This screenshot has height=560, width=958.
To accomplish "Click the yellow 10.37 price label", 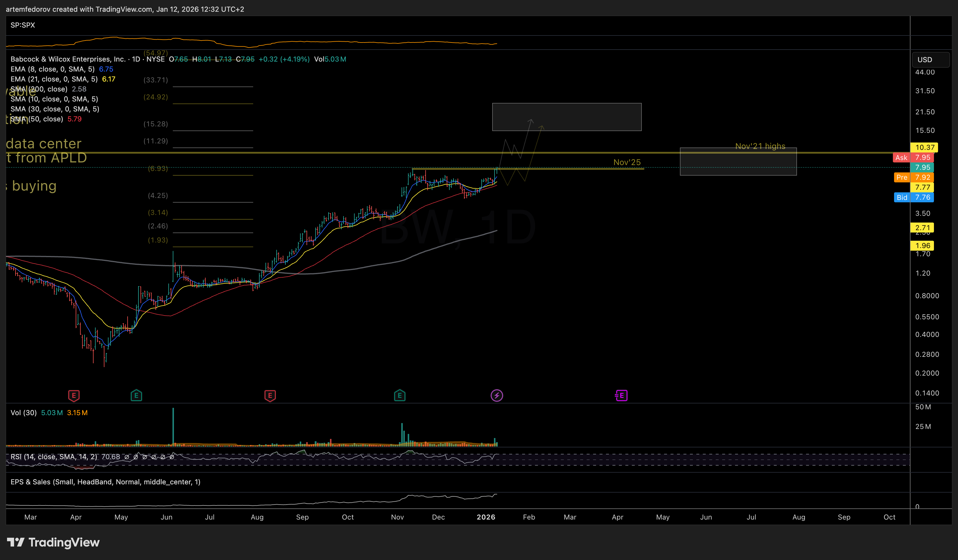I will point(924,147).
